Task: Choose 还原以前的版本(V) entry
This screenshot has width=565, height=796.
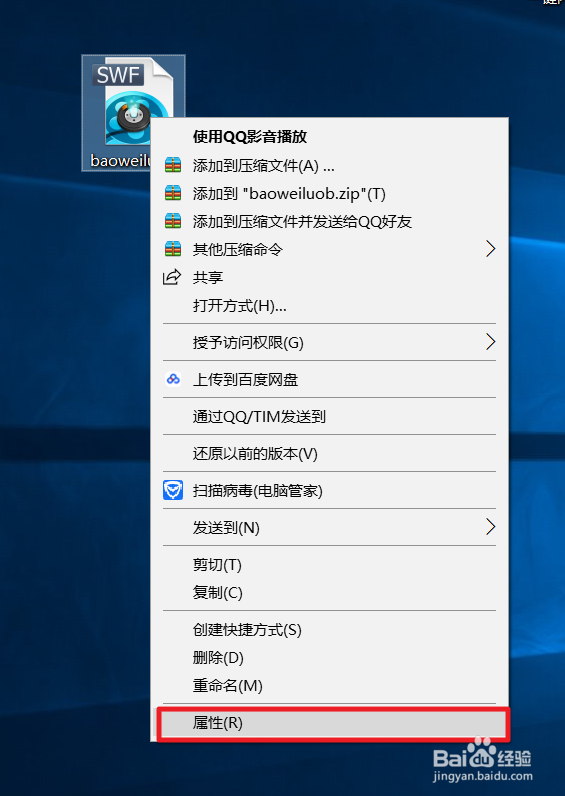Action: coord(329,454)
